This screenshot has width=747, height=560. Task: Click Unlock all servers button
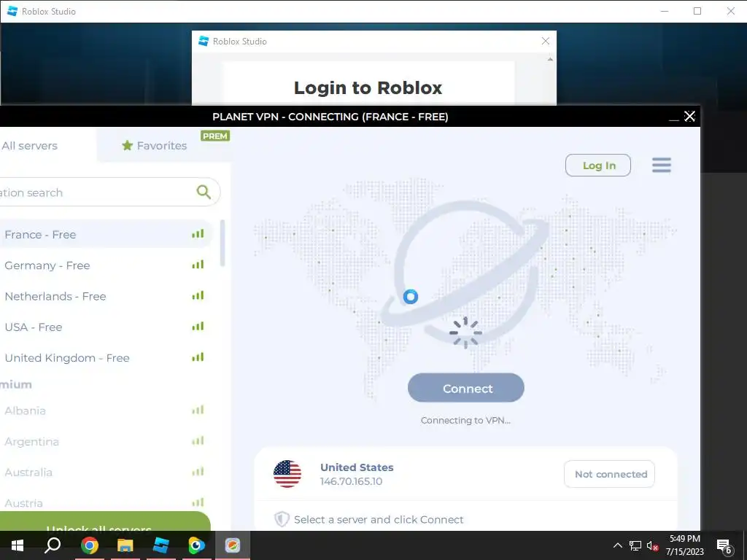point(105,522)
